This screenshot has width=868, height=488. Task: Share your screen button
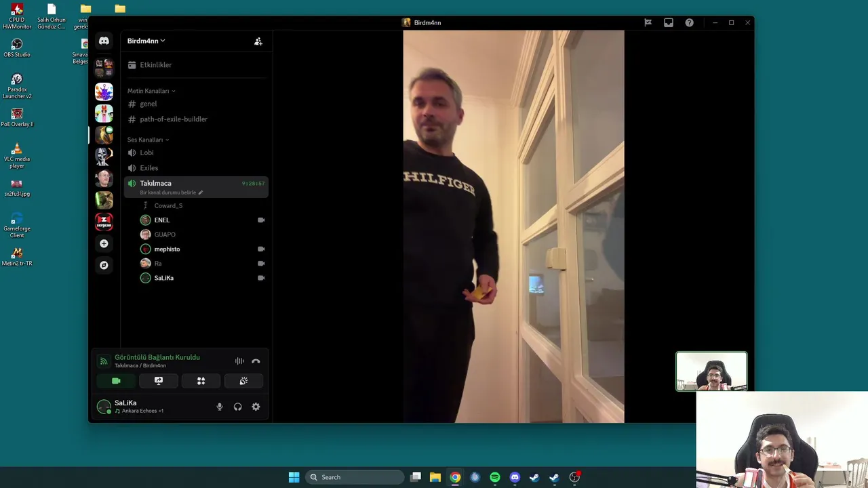[159, 381]
